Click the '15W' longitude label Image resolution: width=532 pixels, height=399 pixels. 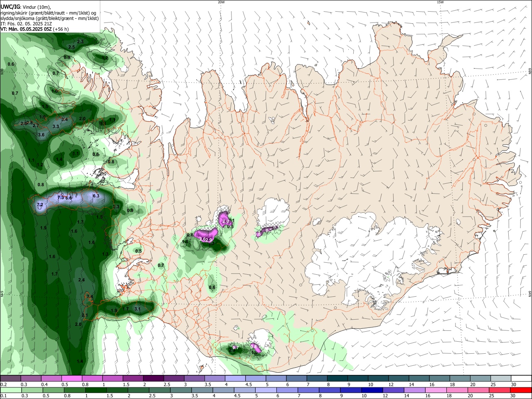[x=440, y=2]
